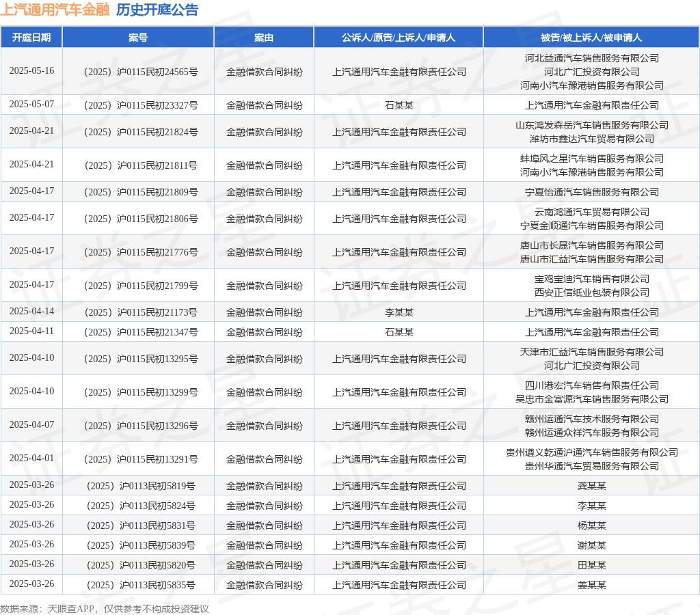
Task: Click the 案号 column header
Action: [138, 38]
